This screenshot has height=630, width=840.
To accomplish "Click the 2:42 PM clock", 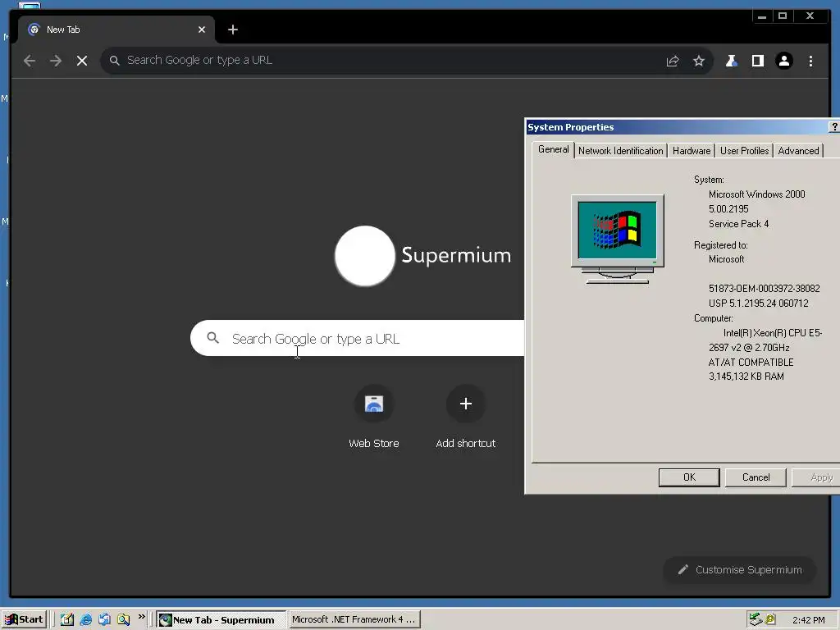I will coord(808,620).
